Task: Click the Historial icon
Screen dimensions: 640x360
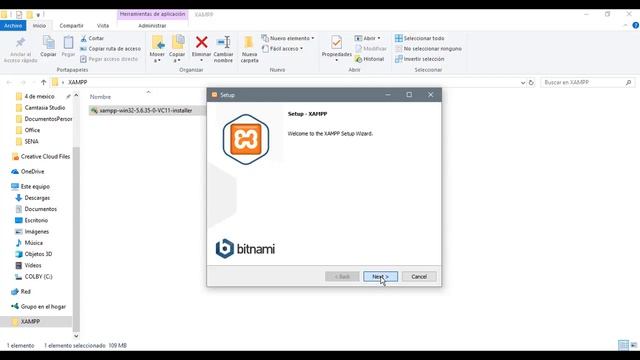Action: coord(358,59)
